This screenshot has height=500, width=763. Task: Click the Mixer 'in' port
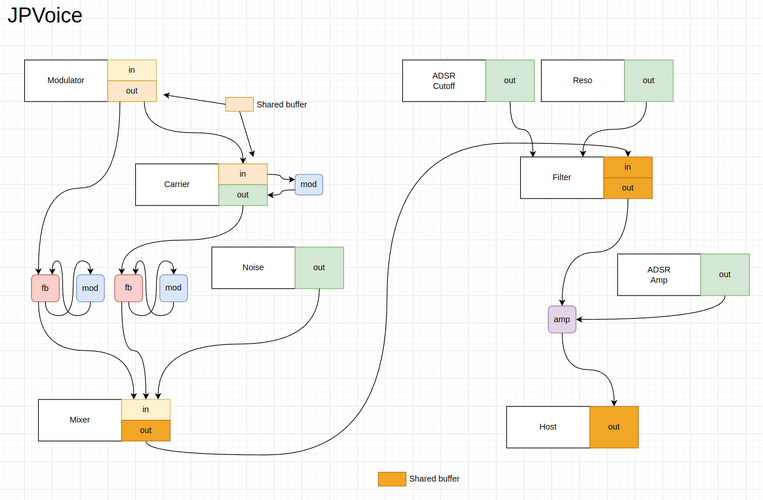pyautogui.click(x=146, y=410)
